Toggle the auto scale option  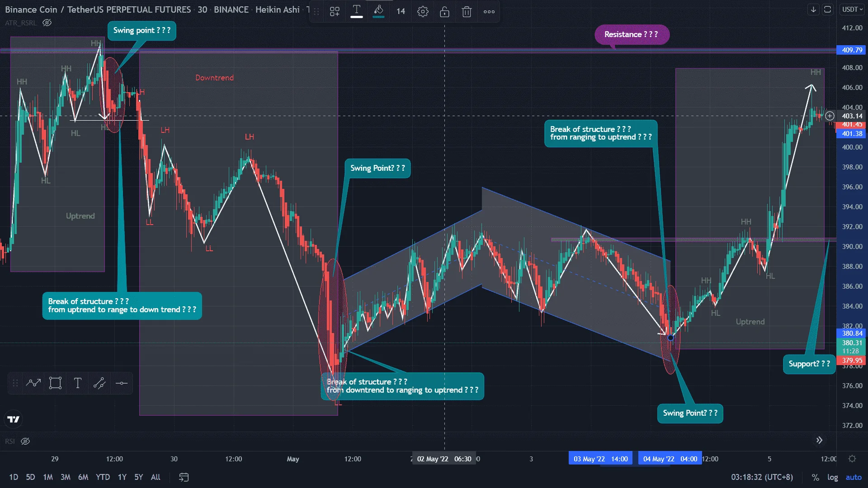854,477
